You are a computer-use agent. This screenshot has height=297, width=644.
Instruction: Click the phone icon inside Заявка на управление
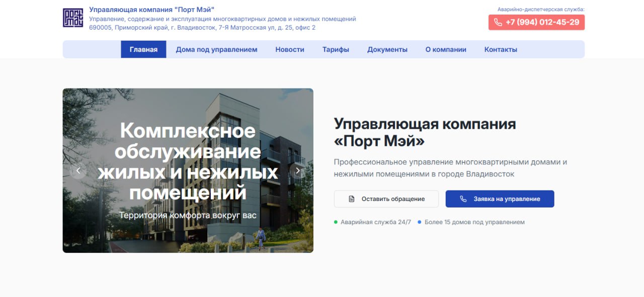[x=463, y=199]
